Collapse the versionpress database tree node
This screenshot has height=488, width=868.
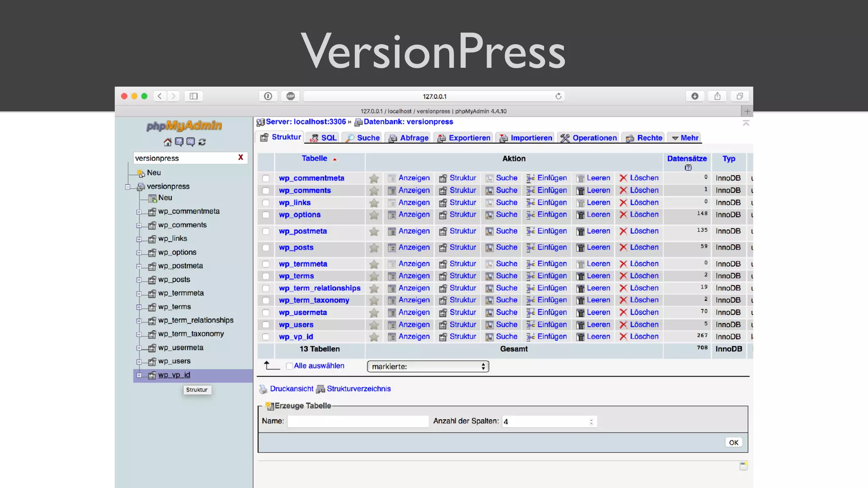[128, 187]
